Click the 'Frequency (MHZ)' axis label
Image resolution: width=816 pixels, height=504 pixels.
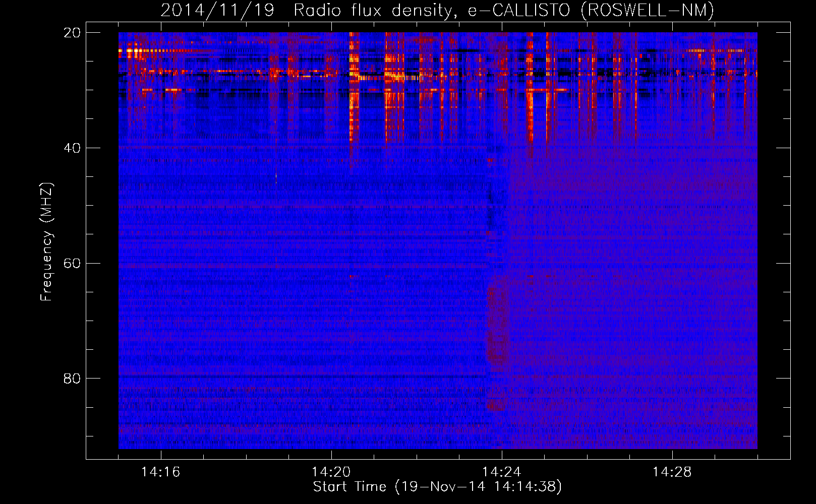point(46,242)
